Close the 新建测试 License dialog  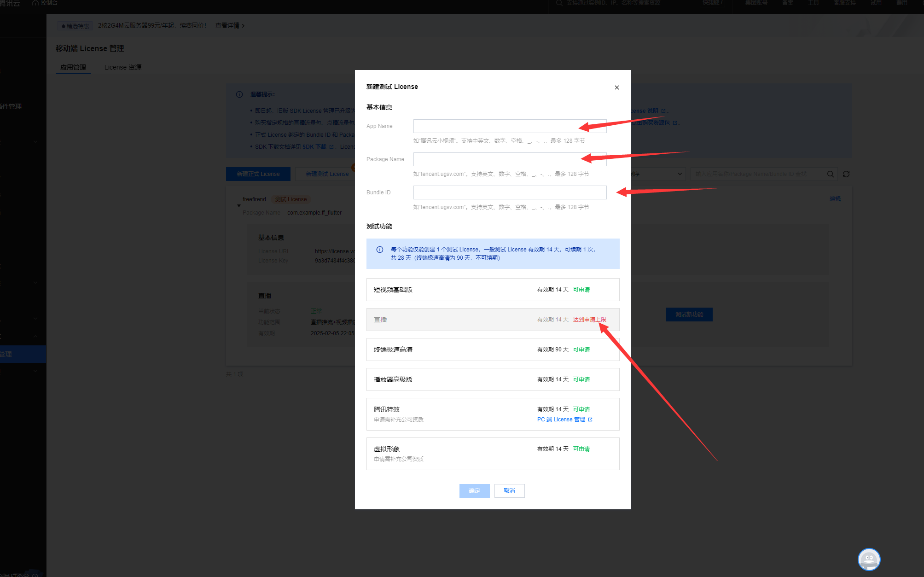point(616,87)
